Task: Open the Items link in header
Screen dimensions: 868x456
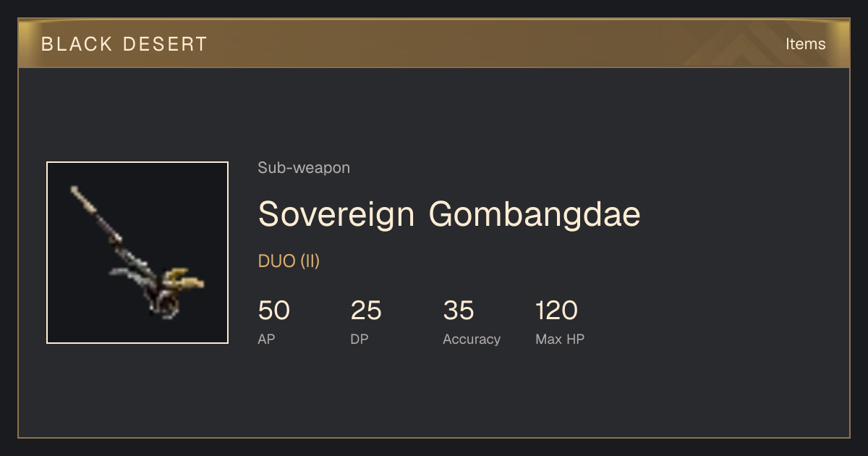Action: (805, 43)
